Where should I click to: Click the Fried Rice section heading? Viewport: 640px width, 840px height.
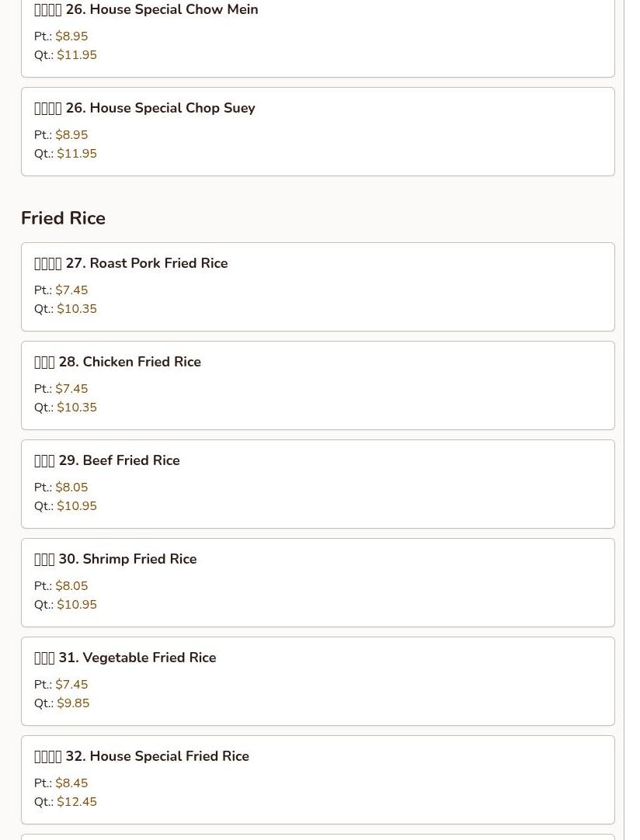point(63,218)
